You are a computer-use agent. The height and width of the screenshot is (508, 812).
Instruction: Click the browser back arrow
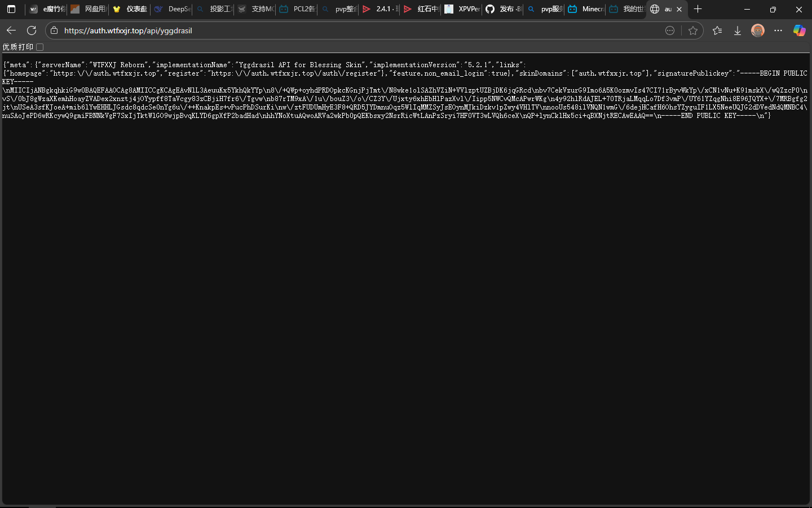11,30
